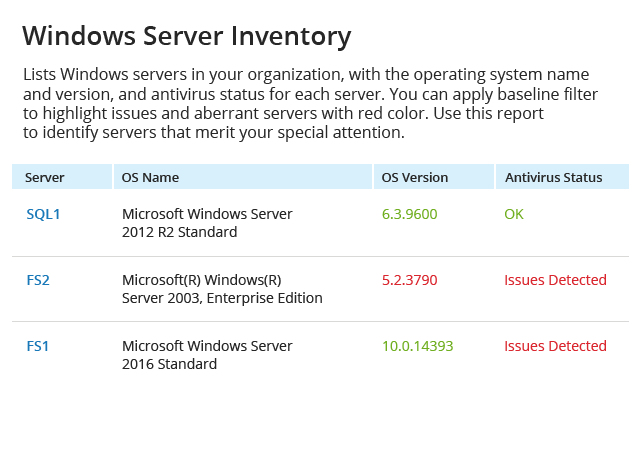Click the OS Name column header
Viewport: 640px width, 450px height.
pyautogui.click(x=243, y=177)
